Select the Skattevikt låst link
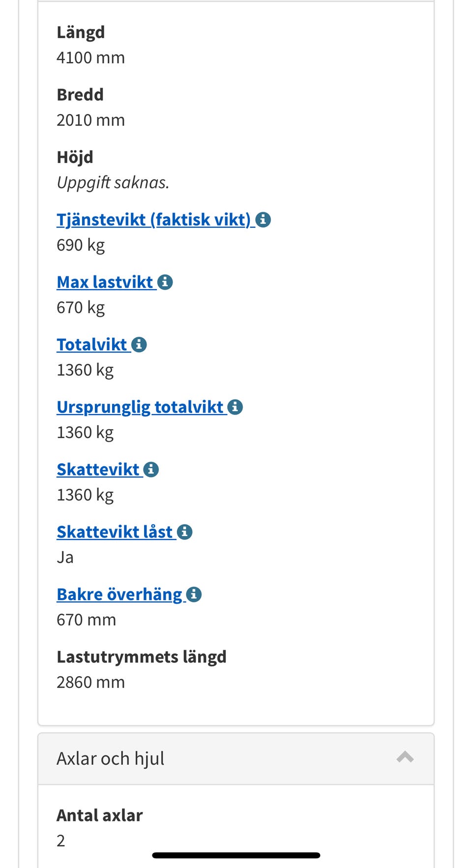This screenshot has height=868, width=472. pyautogui.click(x=115, y=532)
